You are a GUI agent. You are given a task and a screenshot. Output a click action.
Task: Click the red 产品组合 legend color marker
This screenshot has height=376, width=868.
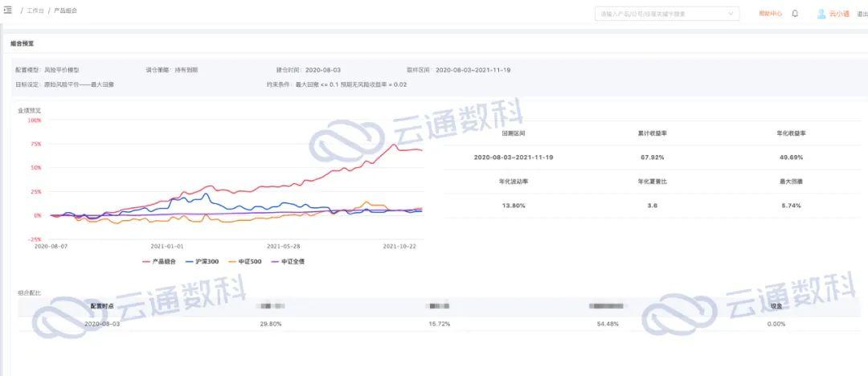click(x=147, y=261)
